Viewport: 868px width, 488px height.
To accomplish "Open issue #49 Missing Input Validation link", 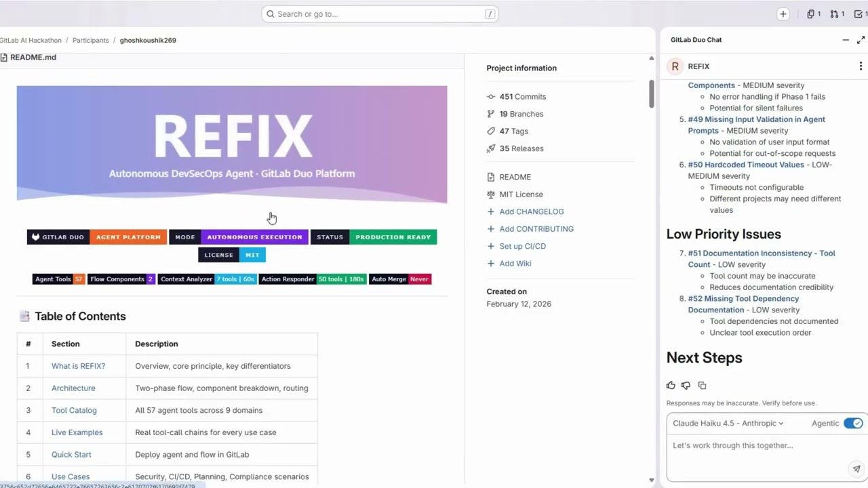I will tap(757, 125).
